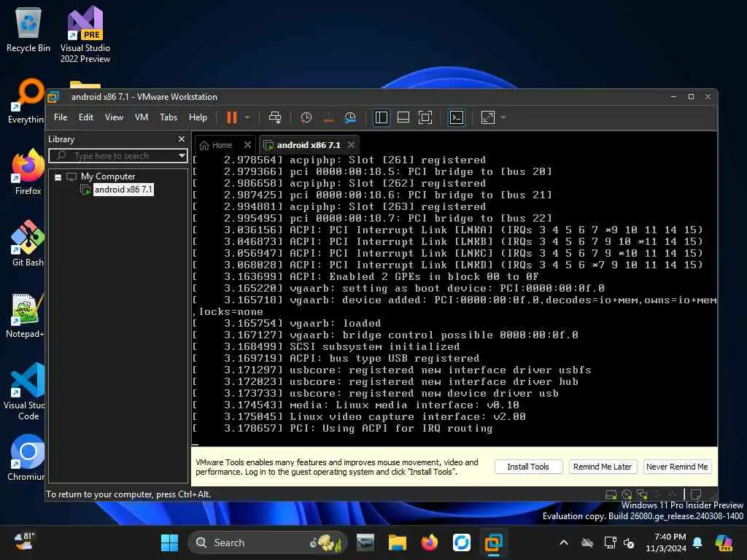
Task: Close the Library panel
Action: (x=182, y=139)
